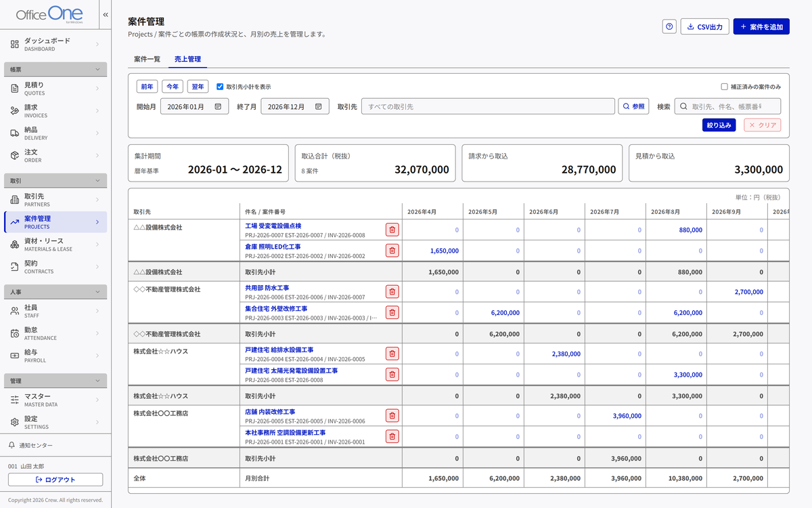The width and height of the screenshot is (812, 508).
Task: Open help question mark icon
Action: (x=670, y=26)
